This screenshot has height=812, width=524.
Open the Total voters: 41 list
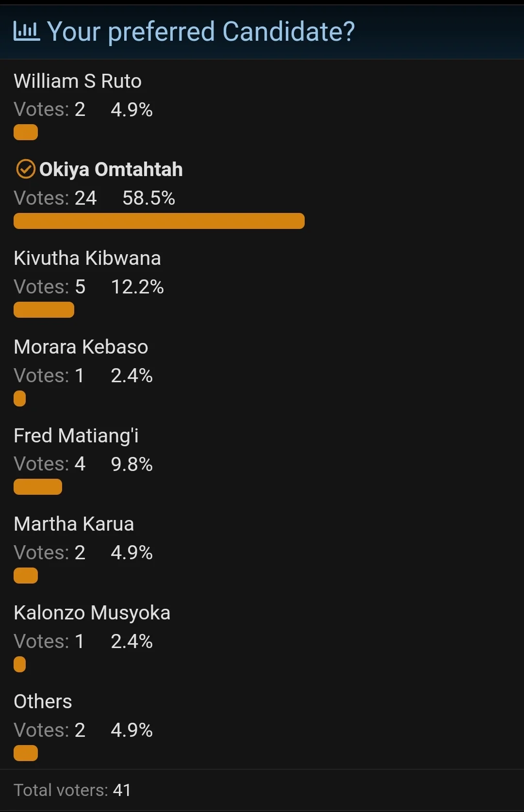pos(72,790)
